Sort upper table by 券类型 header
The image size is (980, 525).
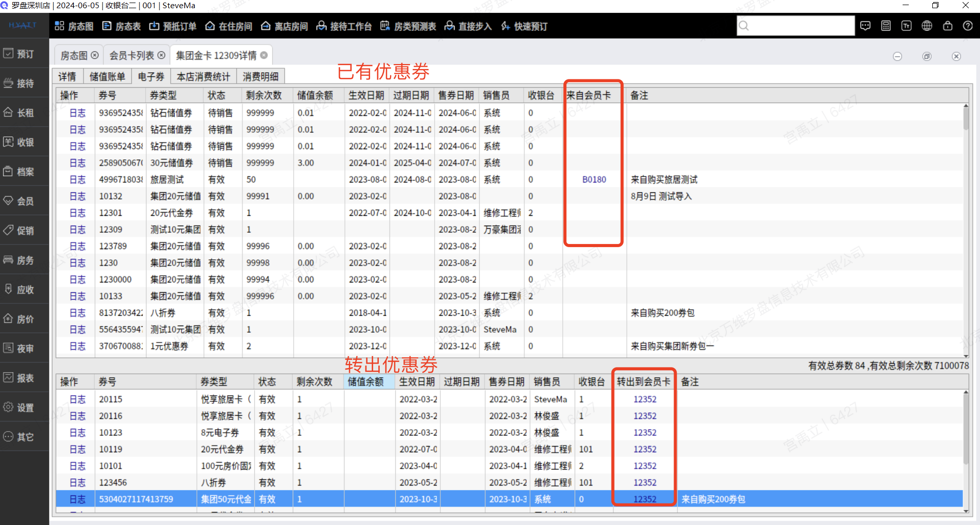pyautogui.click(x=175, y=95)
